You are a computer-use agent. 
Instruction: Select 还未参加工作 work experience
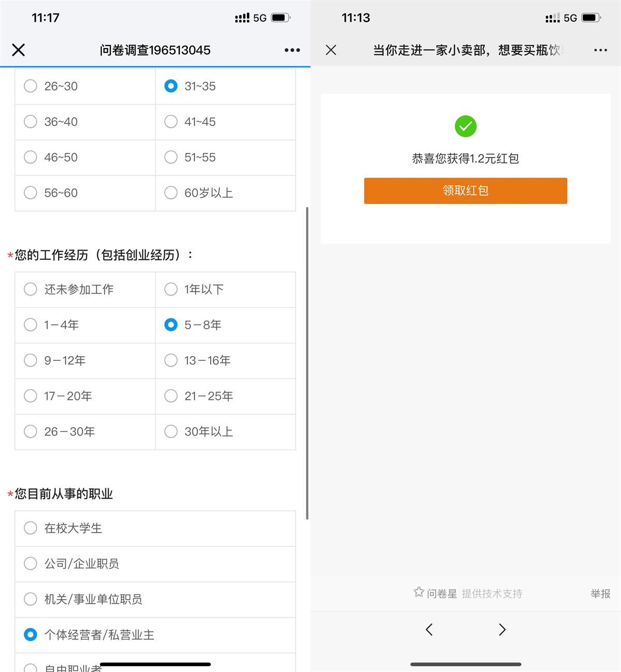pyautogui.click(x=31, y=289)
